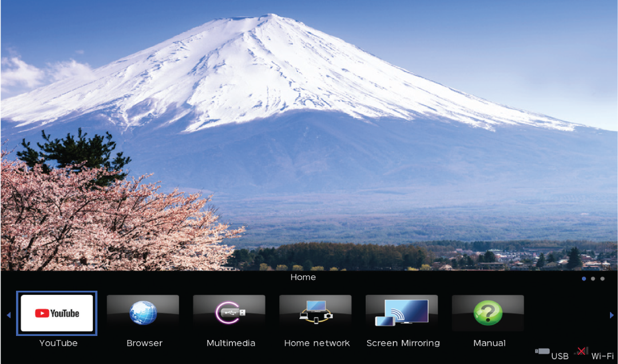Start Screen Mirroring from its icon
Screen dimensions: 618x364
pos(402,313)
